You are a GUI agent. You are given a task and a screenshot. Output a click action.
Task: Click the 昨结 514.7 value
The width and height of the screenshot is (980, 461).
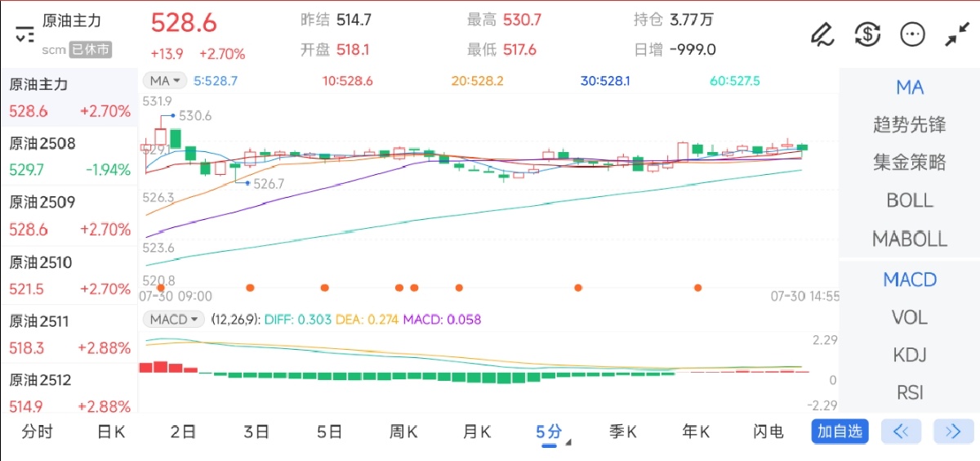[x=353, y=20]
